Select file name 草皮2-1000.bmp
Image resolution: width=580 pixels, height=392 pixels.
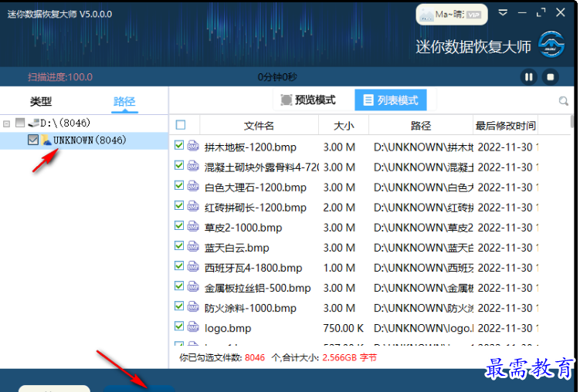click(243, 228)
